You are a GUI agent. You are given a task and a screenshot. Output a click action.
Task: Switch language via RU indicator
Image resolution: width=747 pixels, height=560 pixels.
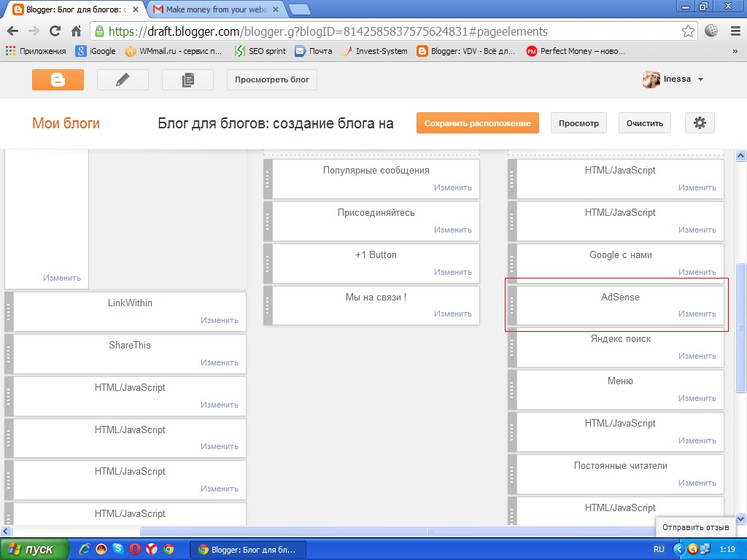point(659,549)
